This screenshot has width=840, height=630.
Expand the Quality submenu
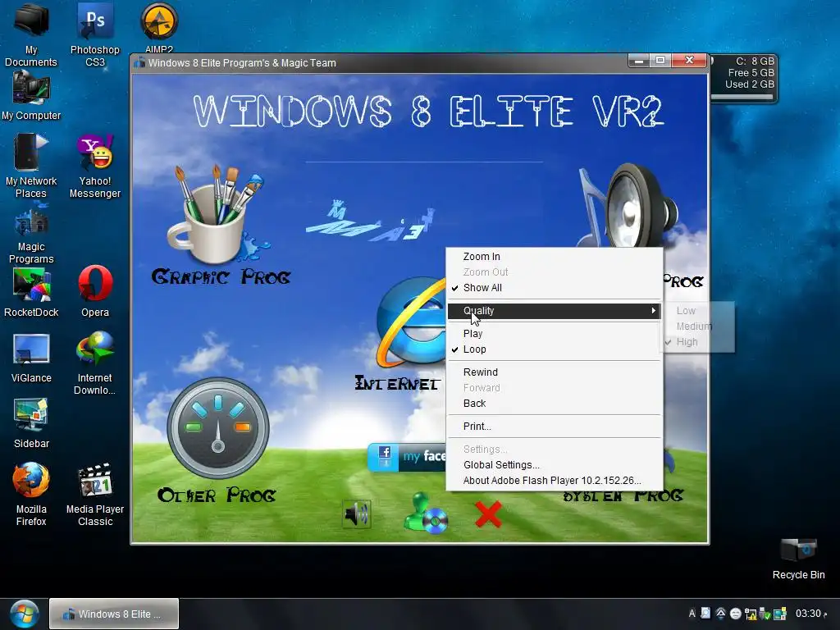tap(555, 311)
